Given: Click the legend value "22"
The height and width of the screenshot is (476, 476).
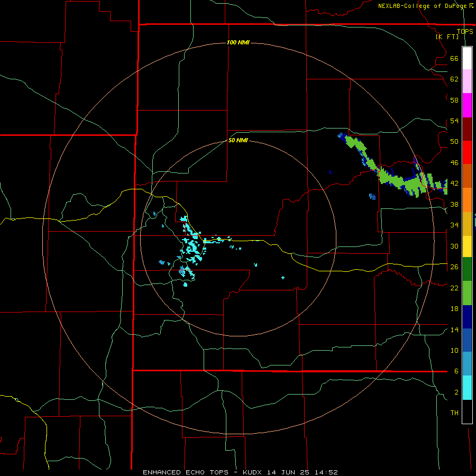Looking at the screenshot, I should coord(454,288).
